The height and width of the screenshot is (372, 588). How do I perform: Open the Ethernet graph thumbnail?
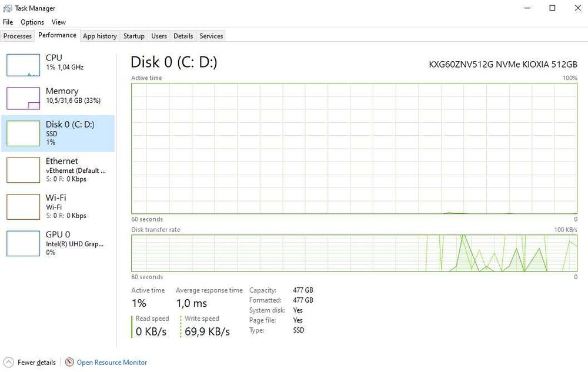pos(23,170)
